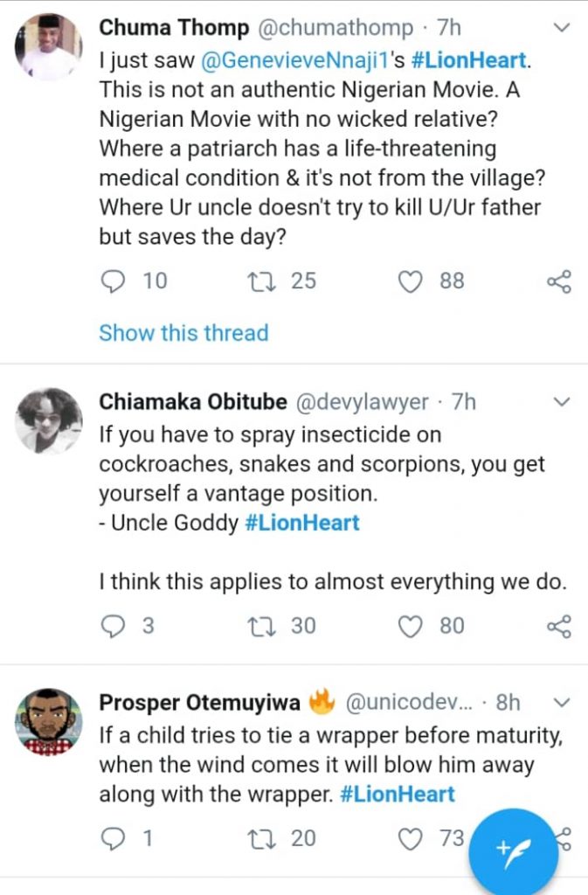
Task: Open Prosper Otemuyiwa's avatar
Action: (50, 722)
